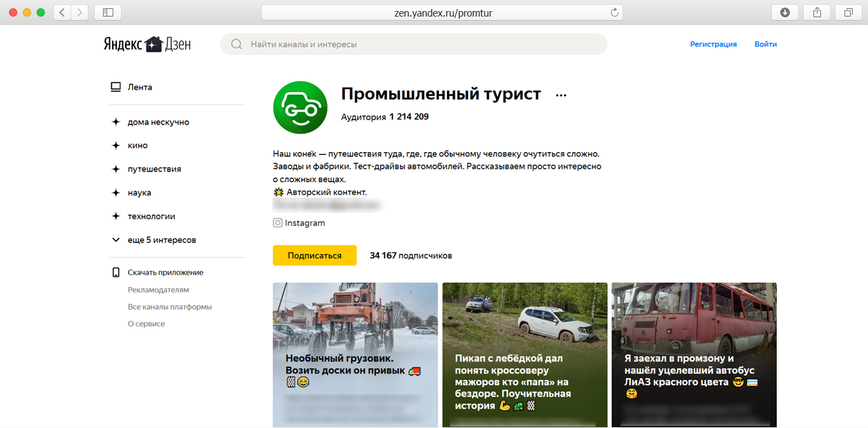The height and width of the screenshot is (428, 868).
Task: Click the Safari share icon
Action: coord(817,12)
